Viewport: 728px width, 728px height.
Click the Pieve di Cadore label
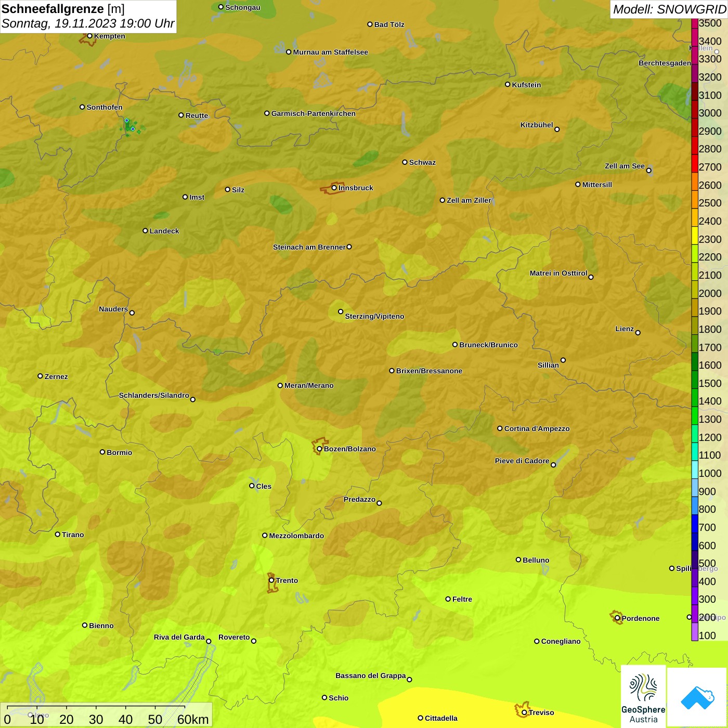coord(522,461)
